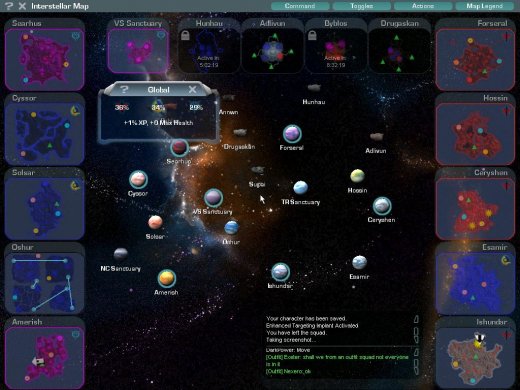Click the Amerish planet icon
520x390 pixels.
click(167, 278)
